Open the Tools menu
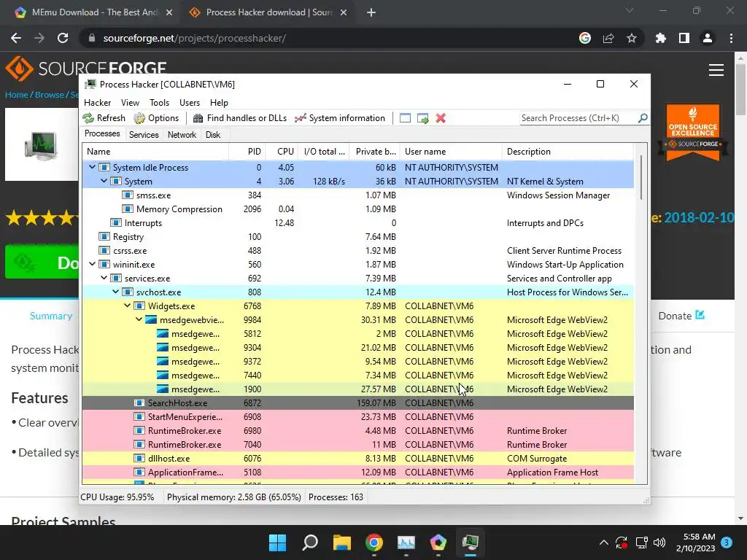The height and width of the screenshot is (560, 747). (159, 103)
